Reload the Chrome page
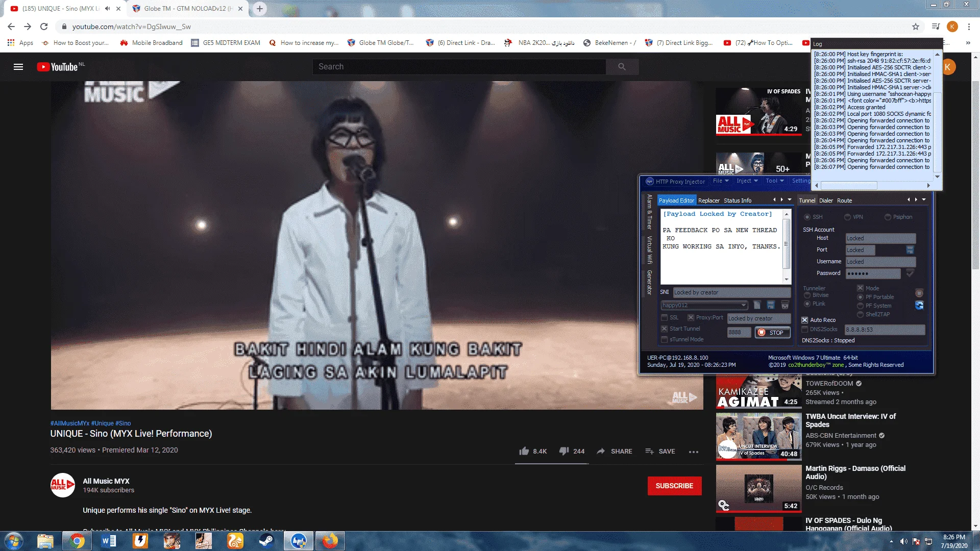 point(44,27)
